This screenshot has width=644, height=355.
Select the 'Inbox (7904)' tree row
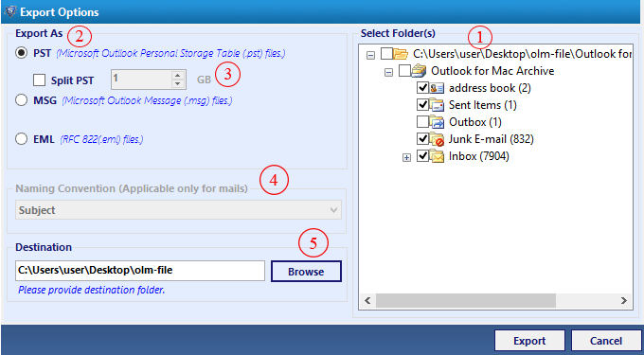[479, 156]
